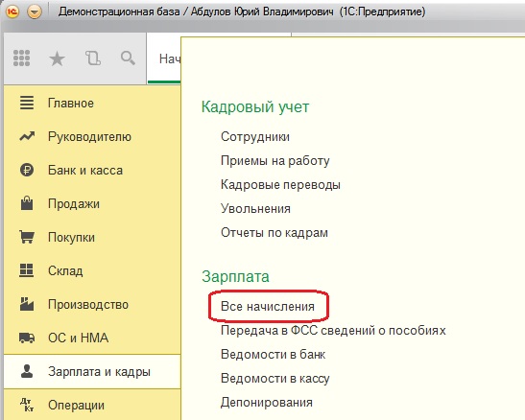Open the Ведомости в банк link

point(274,354)
